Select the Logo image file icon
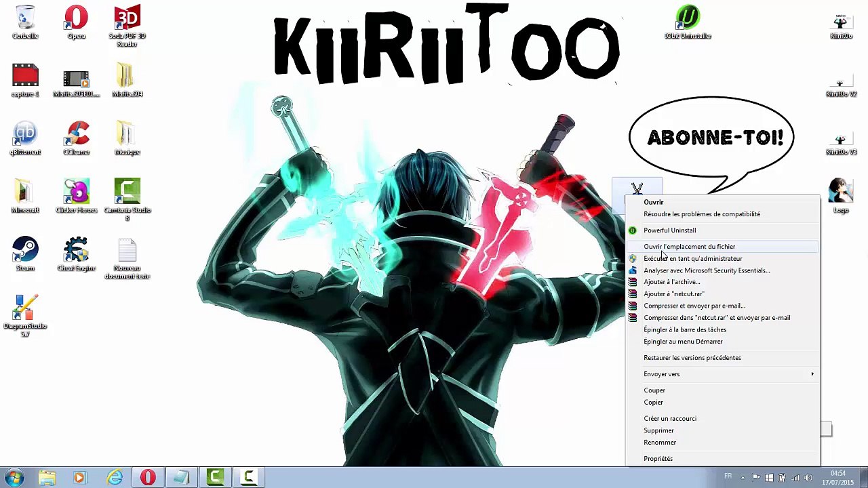Viewport: 868px width, 488px height. [x=841, y=197]
